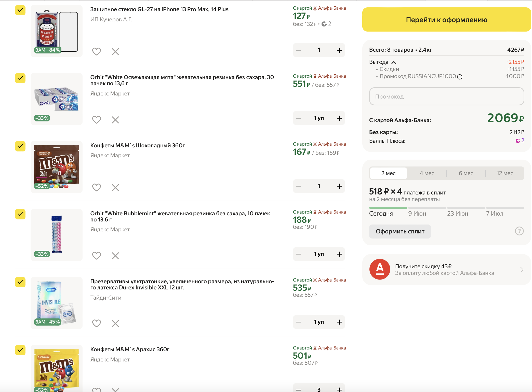Select the 2 мес split plan
This screenshot has height=392, width=532.
388,173
